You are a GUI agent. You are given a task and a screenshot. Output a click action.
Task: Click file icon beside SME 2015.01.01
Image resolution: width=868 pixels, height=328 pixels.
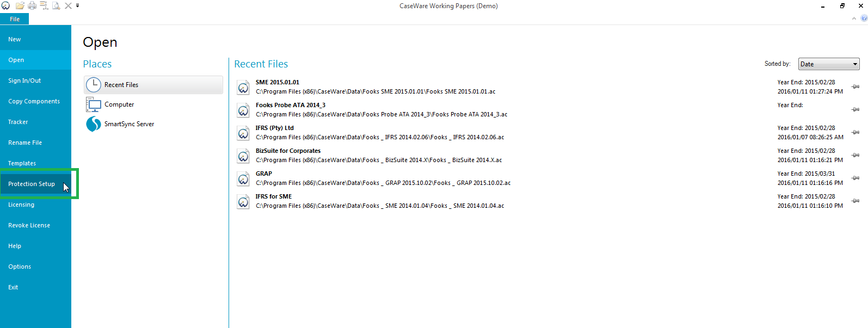[x=243, y=88]
